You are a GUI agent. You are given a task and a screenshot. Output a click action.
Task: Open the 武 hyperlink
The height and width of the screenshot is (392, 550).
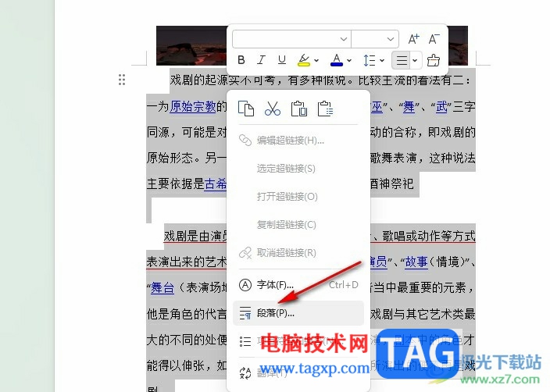click(441, 106)
